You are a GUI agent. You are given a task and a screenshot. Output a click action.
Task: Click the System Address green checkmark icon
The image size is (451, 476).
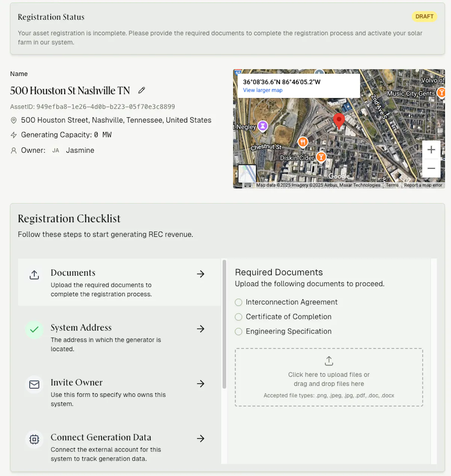click(34, 330)
